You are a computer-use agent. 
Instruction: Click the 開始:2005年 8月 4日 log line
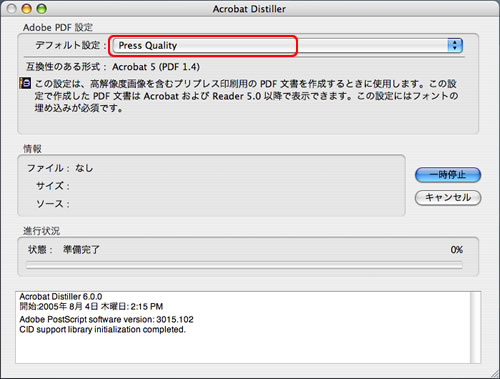tap(91, 306)
